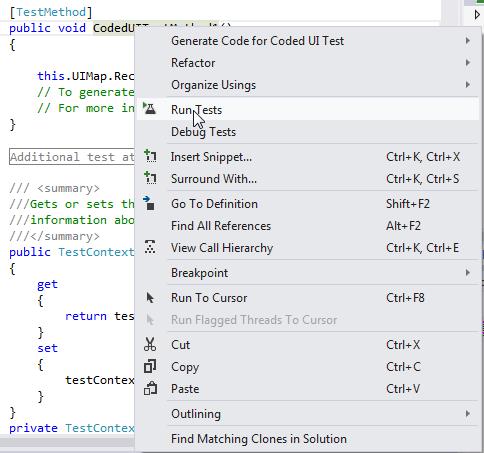The image size is (484, 453).
Task: Click the editor scroll arrow at top right
Action: point(477,15)
